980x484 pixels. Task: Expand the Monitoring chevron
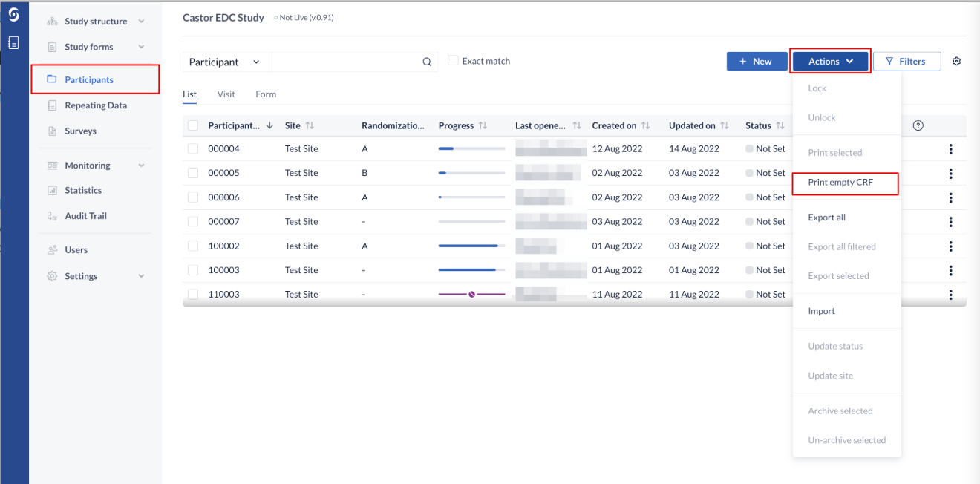point(141,166)
